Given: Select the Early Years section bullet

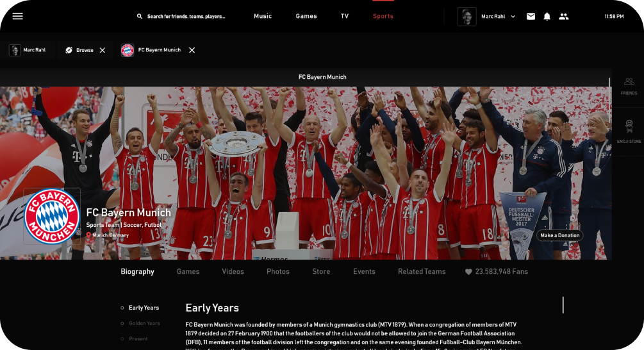Looking at the screenshot, I should point(122,308).
